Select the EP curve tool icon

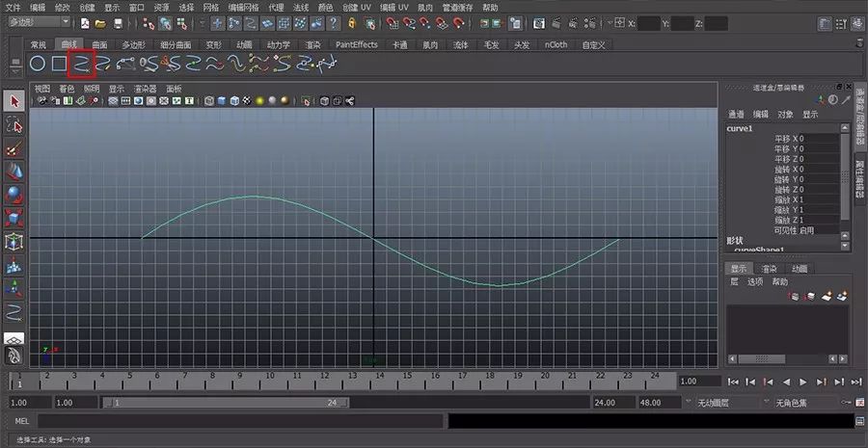point(81,65)
